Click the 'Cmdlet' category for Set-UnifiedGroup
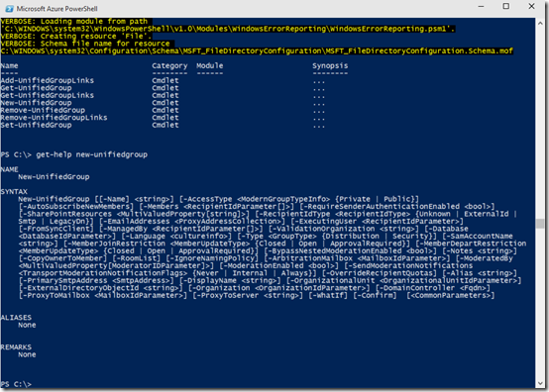Viewport: 549px width, 392px height. click(x=165, y=125)
